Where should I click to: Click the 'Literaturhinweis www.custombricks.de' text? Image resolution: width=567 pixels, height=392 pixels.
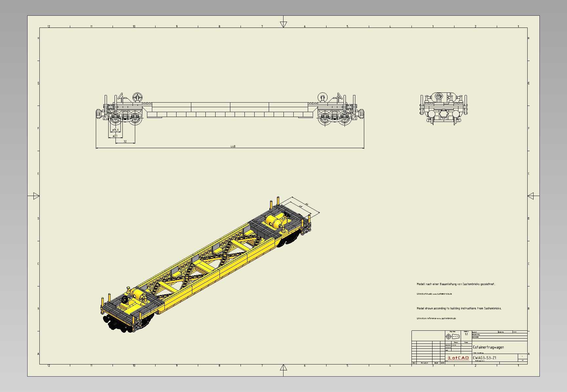pos(434,294)
